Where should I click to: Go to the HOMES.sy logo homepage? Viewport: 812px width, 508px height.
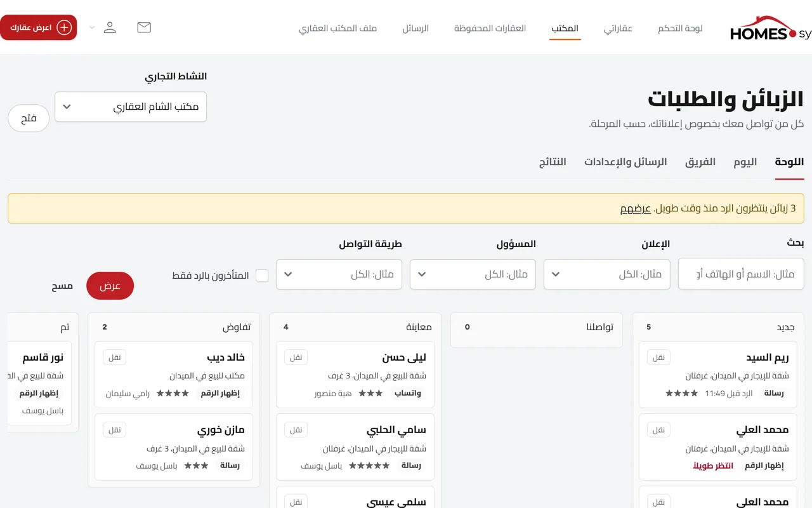click(x=770, y=29)
